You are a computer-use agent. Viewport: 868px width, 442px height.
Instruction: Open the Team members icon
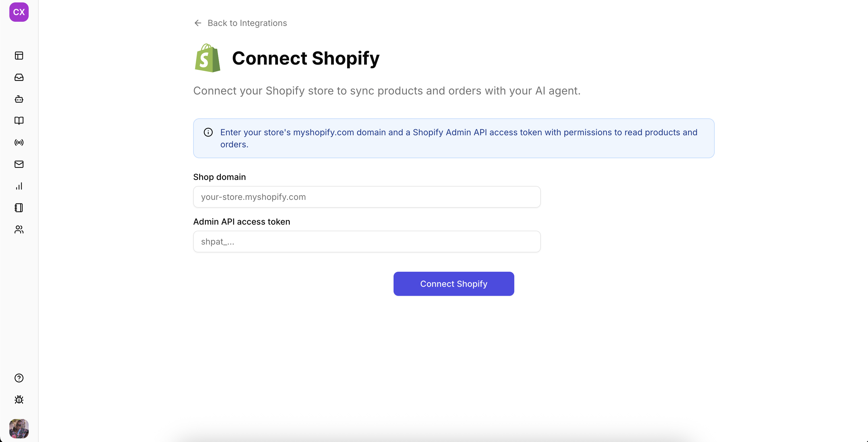tap(19, 229)
